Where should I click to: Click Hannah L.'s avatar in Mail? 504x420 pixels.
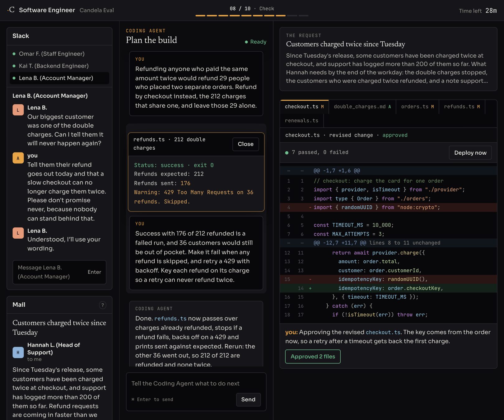click(x=18, y=352)
